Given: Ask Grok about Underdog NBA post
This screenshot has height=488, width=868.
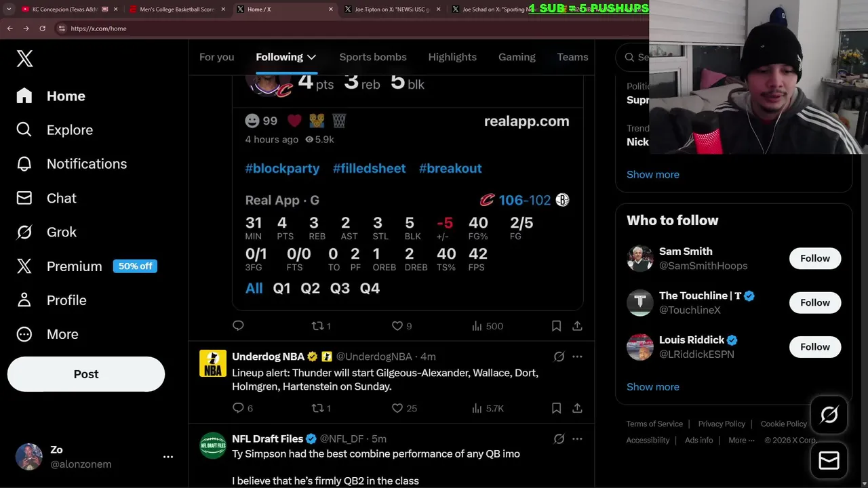Looking at the screenshot, I should pyautogui.click(x=559, y=357).
